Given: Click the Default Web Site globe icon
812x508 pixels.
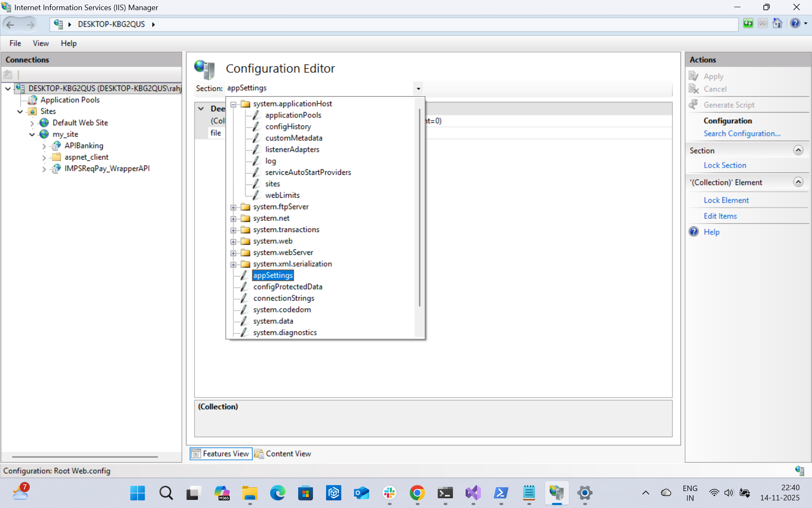Looking at the screenshot, I should 44,123.
